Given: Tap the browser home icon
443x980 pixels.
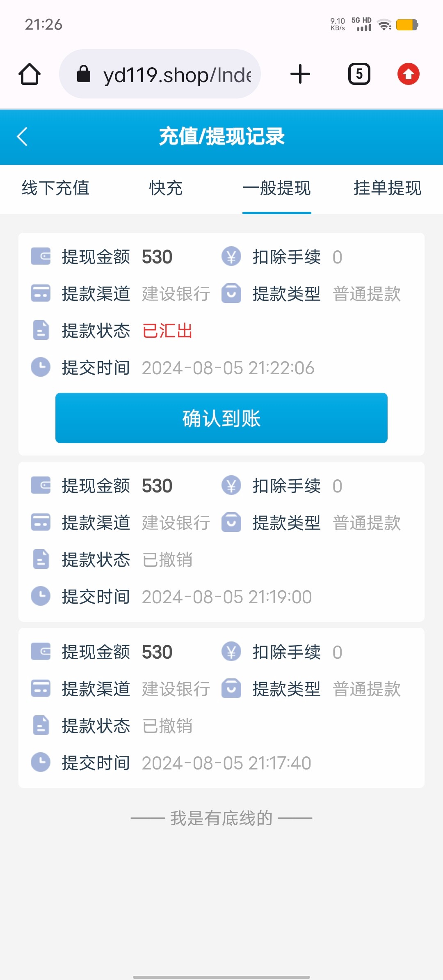Looking at the screenshot, I should click(x=30, y=74).
